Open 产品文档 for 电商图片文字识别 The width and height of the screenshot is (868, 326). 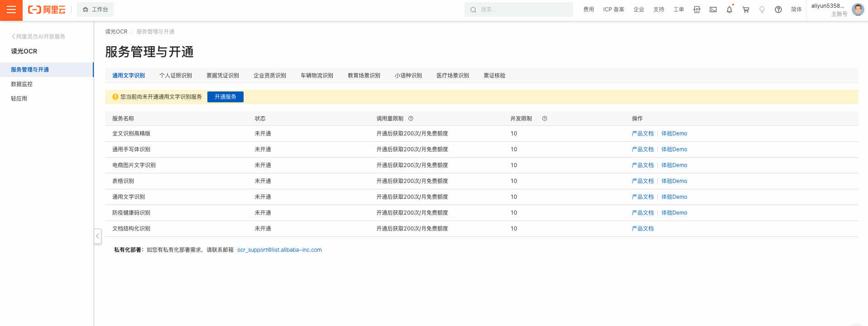click(643, 165)
